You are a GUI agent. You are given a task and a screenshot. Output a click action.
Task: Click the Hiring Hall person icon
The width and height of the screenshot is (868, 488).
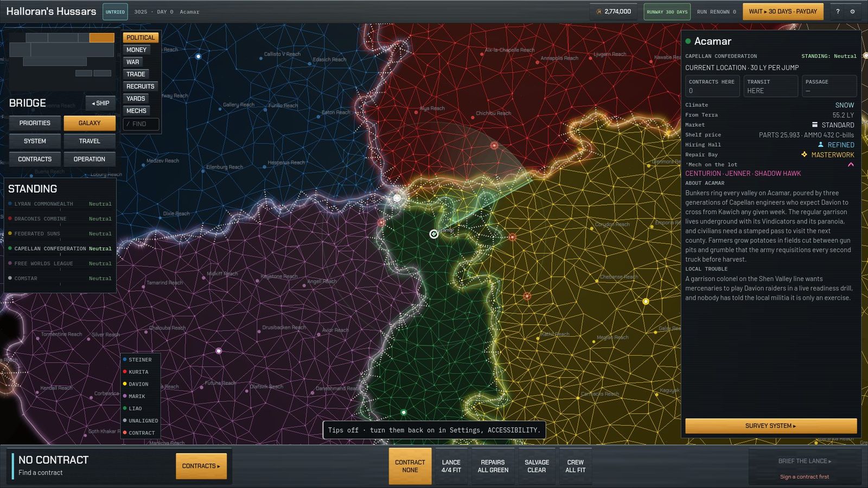click(x=821, y=145)
